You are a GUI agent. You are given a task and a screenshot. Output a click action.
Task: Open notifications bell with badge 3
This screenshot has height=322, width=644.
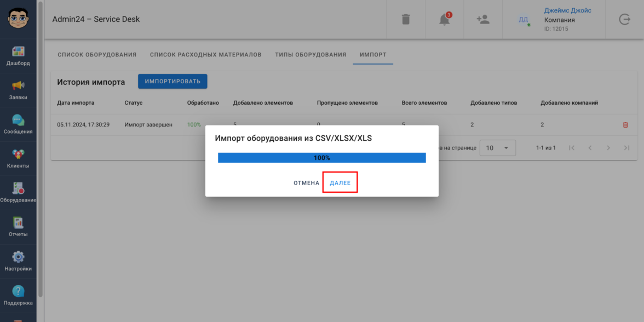click(x=445, y=19)
